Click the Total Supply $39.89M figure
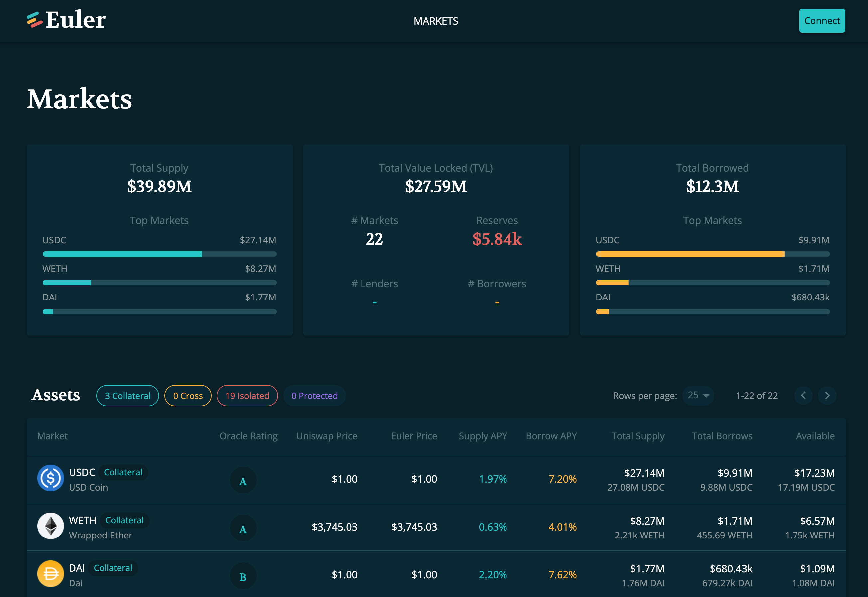This screenshot has height=597, width=868. pyautogui.click(x=159, y=186)
